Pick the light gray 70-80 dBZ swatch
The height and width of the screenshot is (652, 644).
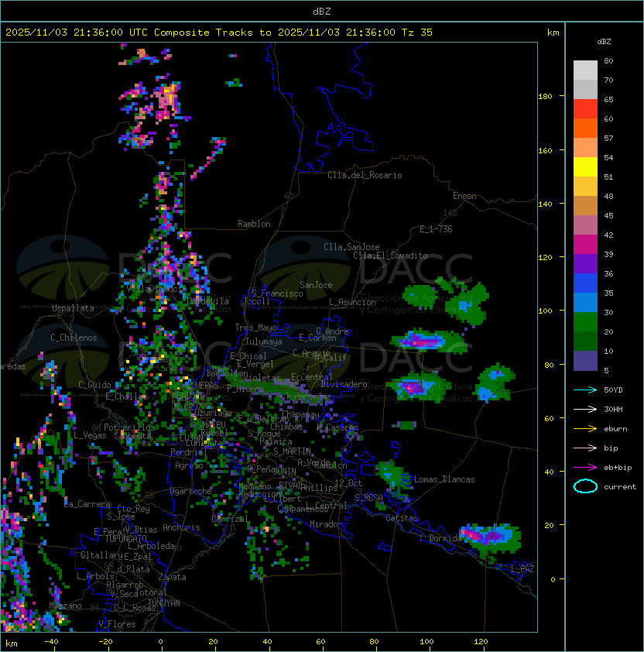(x=585, y=70)
